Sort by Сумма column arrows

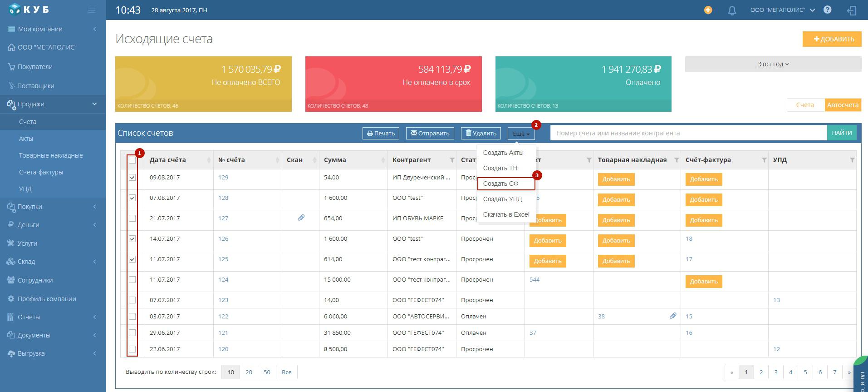pyautogui.click(x=383, y=160)
